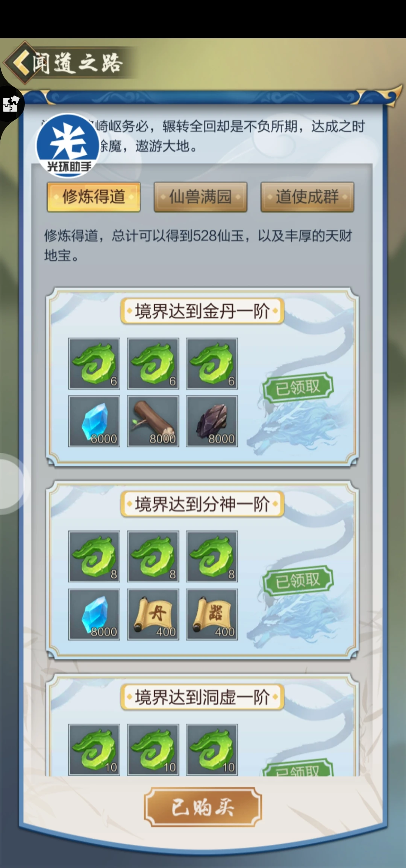The image size is (406, 868).
Task: Tap the back arrow beside 闻道之路
Action: [21, 62]
